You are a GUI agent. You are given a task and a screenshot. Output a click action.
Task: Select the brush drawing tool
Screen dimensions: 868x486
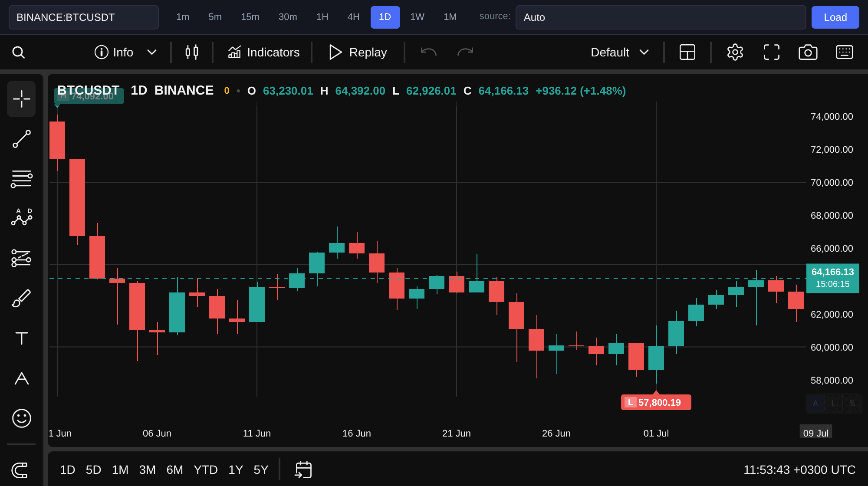click(x=21, y=298)
